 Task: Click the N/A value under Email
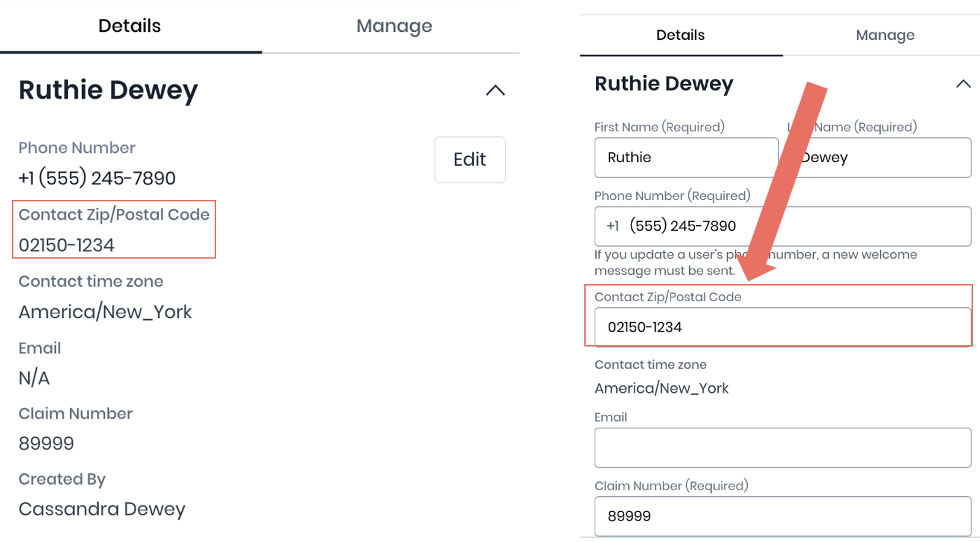click(34, 378)
